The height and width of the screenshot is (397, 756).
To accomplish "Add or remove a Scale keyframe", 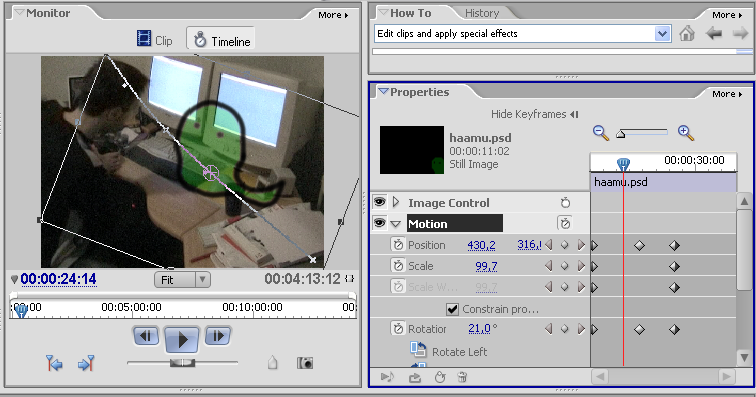I will pos(565,266).
